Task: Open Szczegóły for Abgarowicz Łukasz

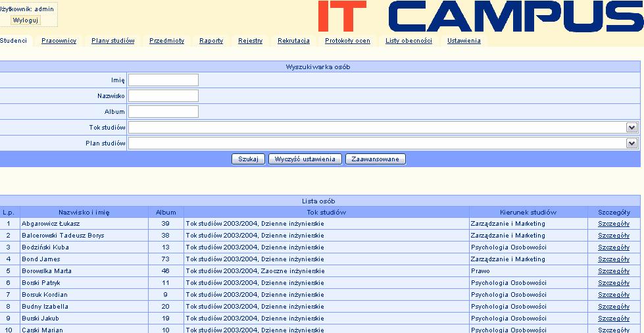Action: coord(614,224)
